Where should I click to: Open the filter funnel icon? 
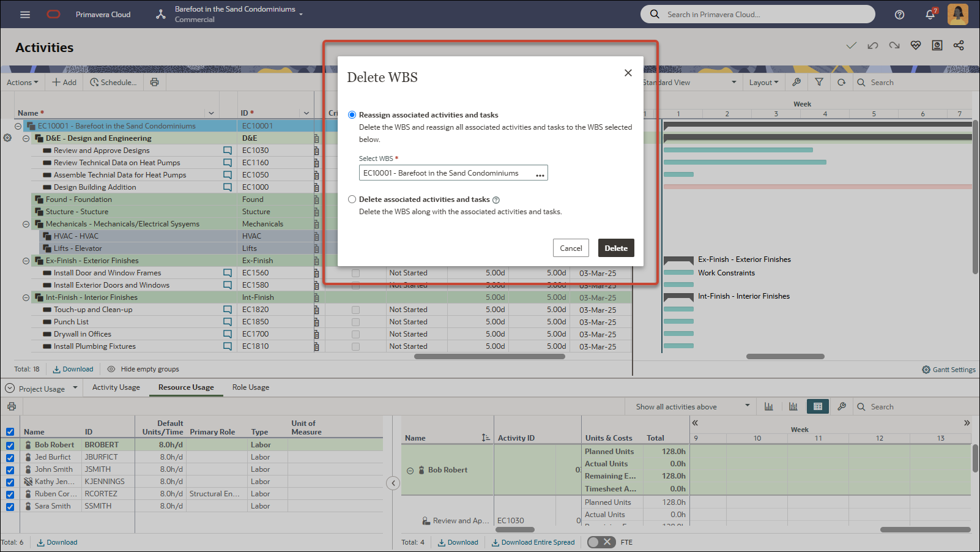coord(819,82)
